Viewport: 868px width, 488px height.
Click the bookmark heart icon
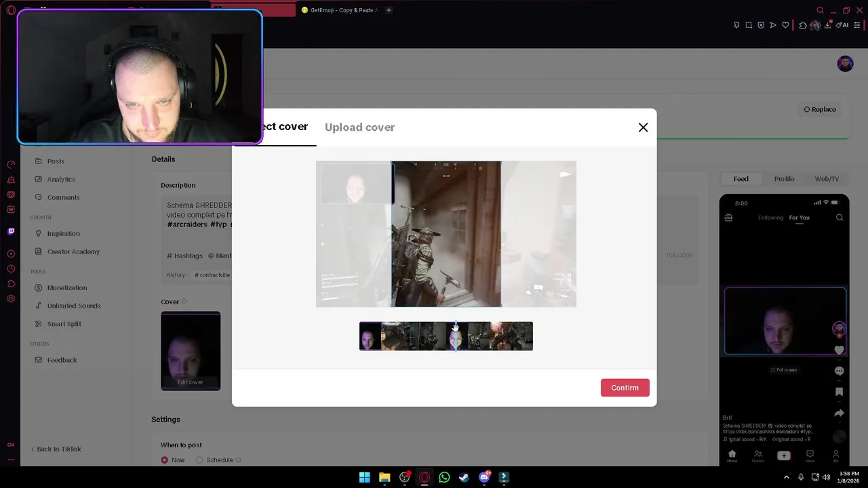tap(785, 25)
